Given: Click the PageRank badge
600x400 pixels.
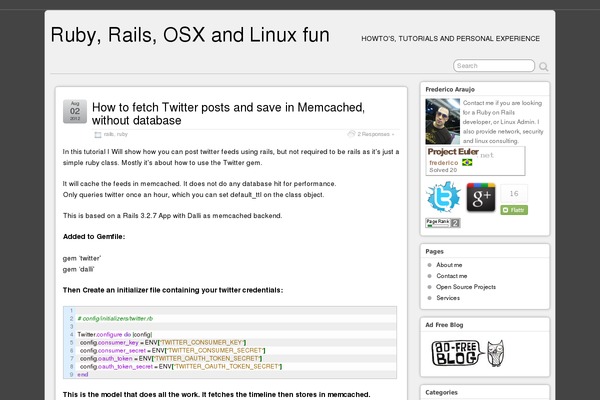Looking at the screenshot, I should (x=443, y=222).
